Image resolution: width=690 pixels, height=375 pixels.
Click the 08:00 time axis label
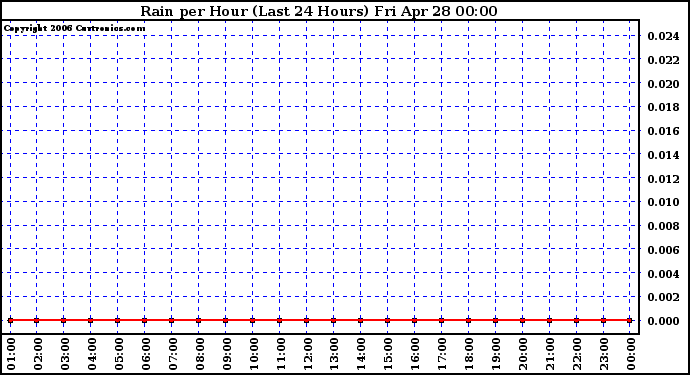click(200, 354)
